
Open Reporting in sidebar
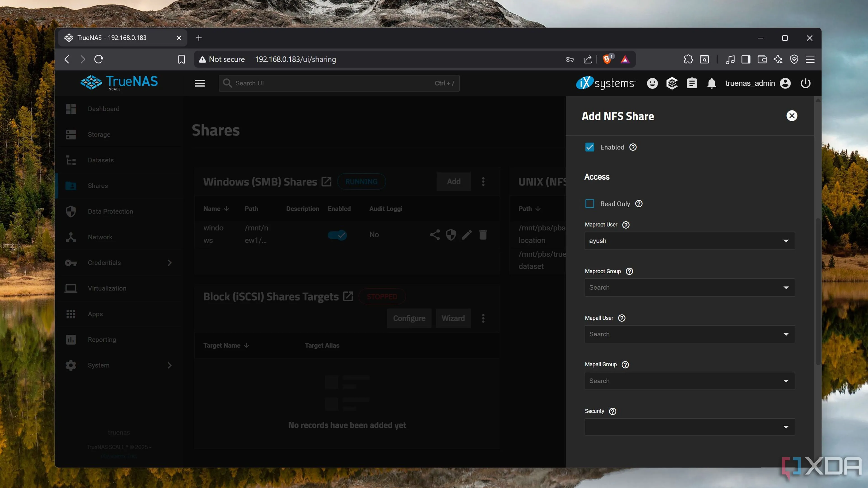tap(119, 340)
